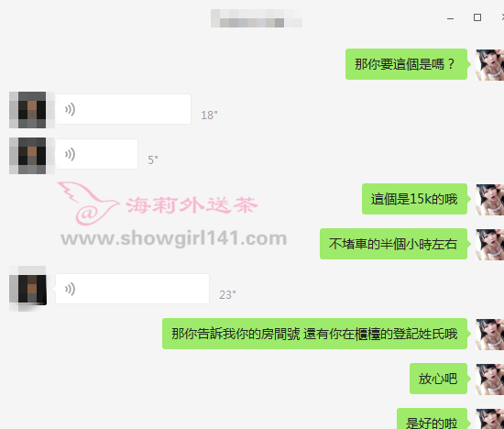Screen dimensions: 504x429
Task: Click the sound-wave icon in the 23" voice bubble
Action: coord(70,289)
